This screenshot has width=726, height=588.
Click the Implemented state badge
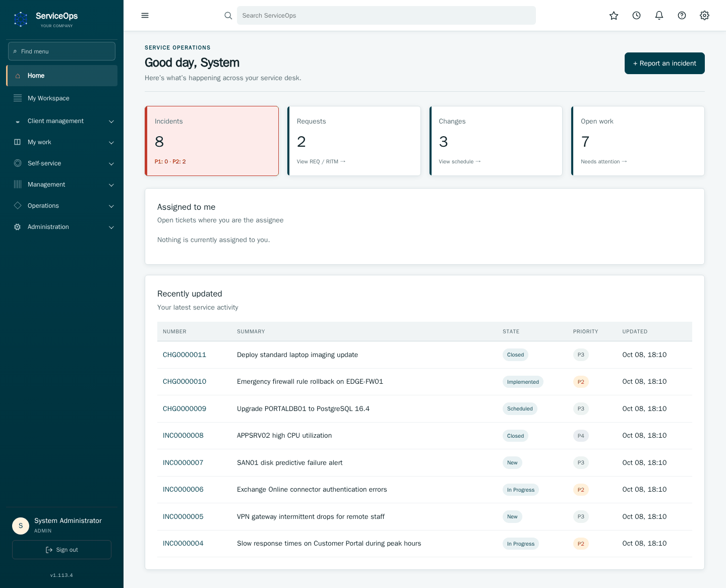[x=523, y=382]
